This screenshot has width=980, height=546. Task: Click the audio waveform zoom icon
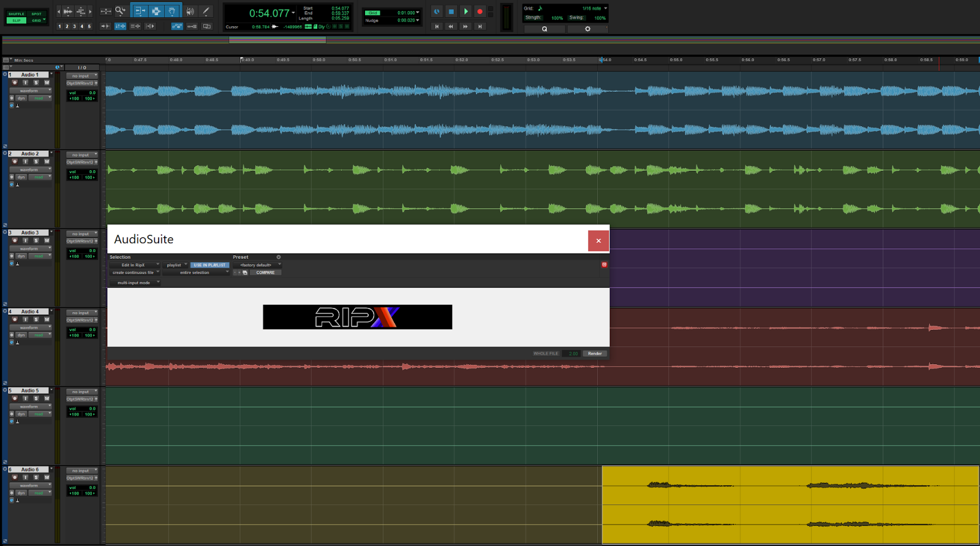tap(67, 11)
